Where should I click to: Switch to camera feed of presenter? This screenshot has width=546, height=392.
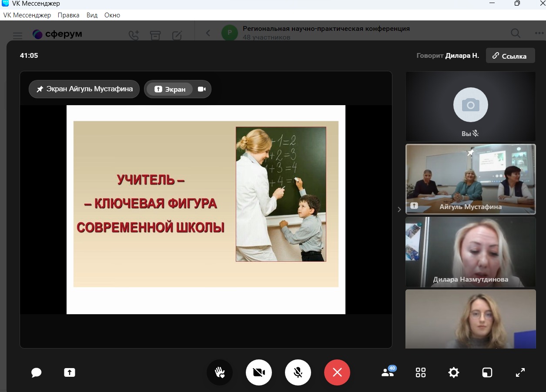click(x=201, y=89)
